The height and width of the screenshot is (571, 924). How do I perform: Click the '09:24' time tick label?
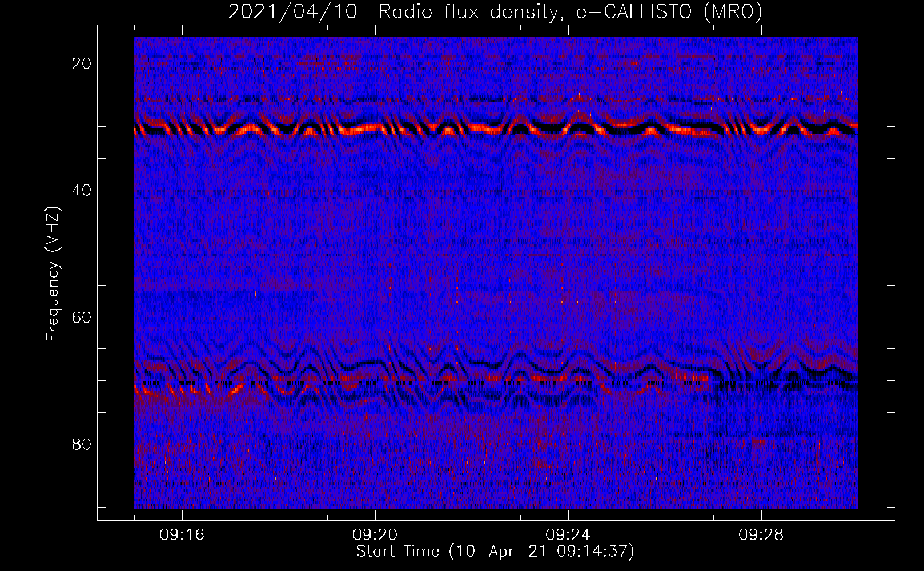pyautogui.click(x=568, y=535)
